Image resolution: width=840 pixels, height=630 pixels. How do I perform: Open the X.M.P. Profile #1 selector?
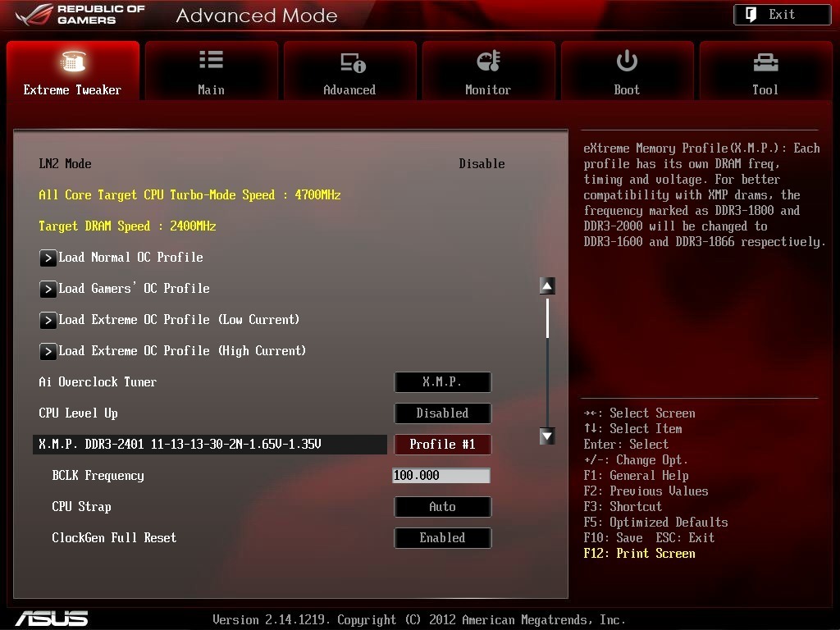coord(442,444)
